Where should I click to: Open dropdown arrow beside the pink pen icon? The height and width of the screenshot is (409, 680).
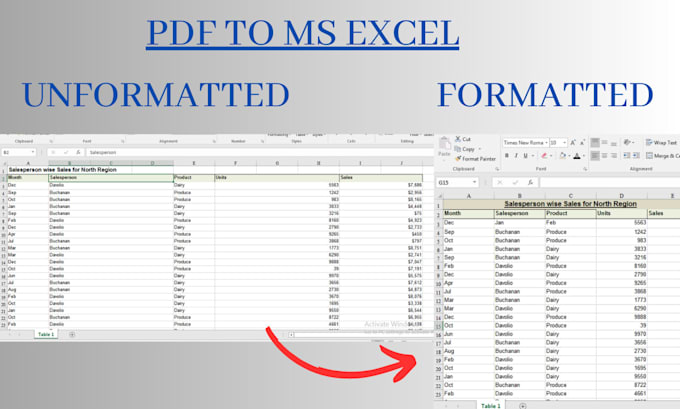(x=551, y=155)
